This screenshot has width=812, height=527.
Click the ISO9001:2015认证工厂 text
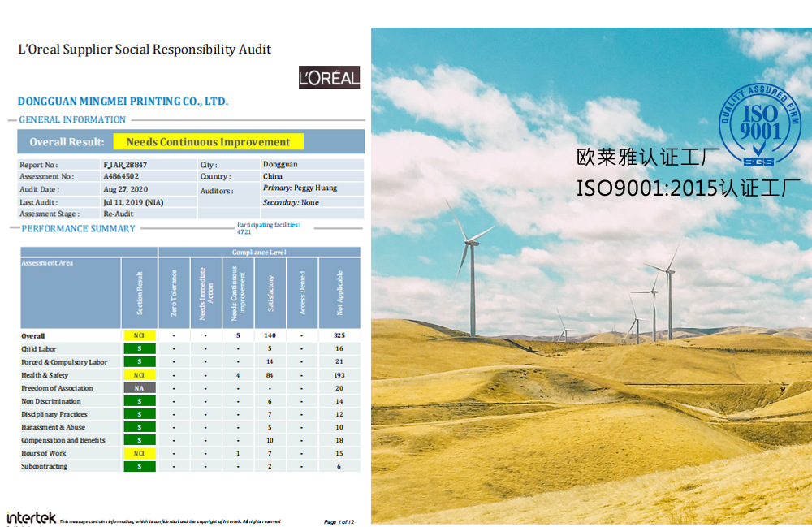coord(689,188)
